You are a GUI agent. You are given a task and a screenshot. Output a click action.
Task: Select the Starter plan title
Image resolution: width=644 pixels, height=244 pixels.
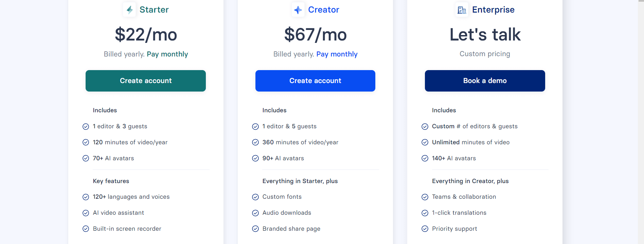tap(154, 10)
